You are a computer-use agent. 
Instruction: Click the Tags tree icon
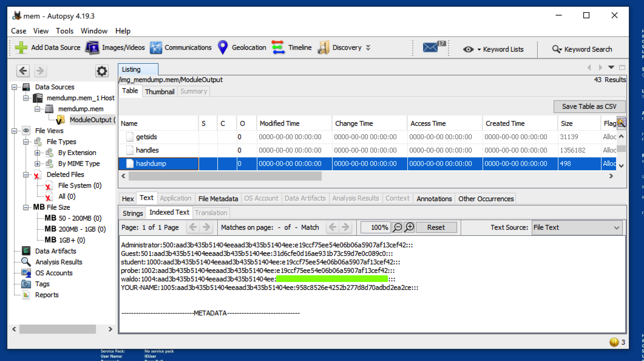click(26, 284)
